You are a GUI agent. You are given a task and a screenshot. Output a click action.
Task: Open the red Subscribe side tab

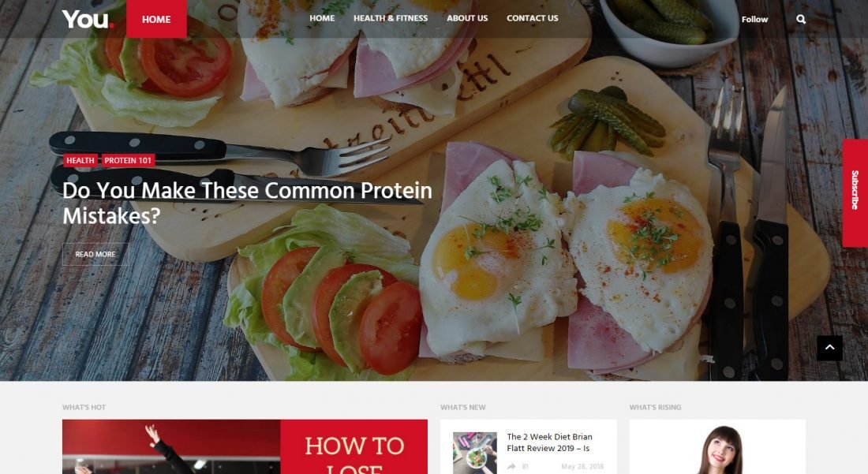[855, 192]
